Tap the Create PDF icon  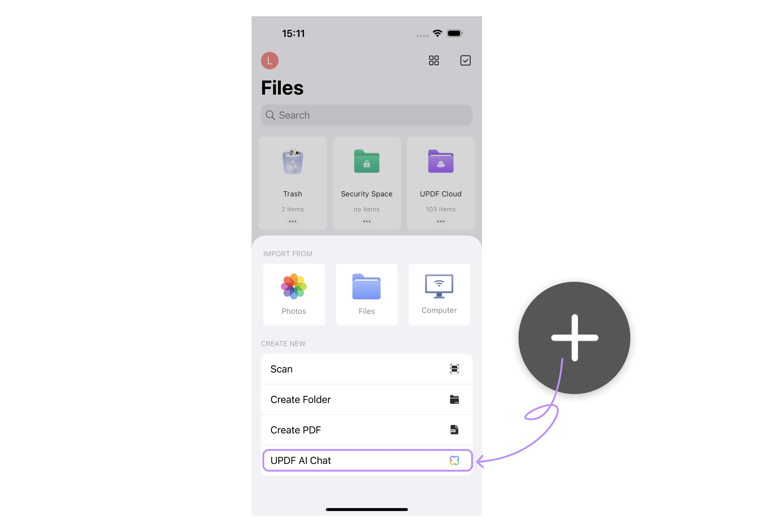454,429
